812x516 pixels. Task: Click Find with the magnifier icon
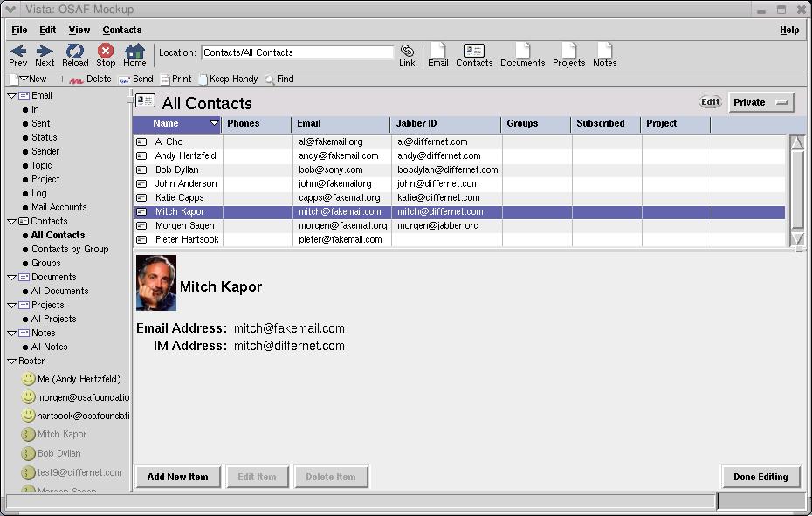point(279,79)
